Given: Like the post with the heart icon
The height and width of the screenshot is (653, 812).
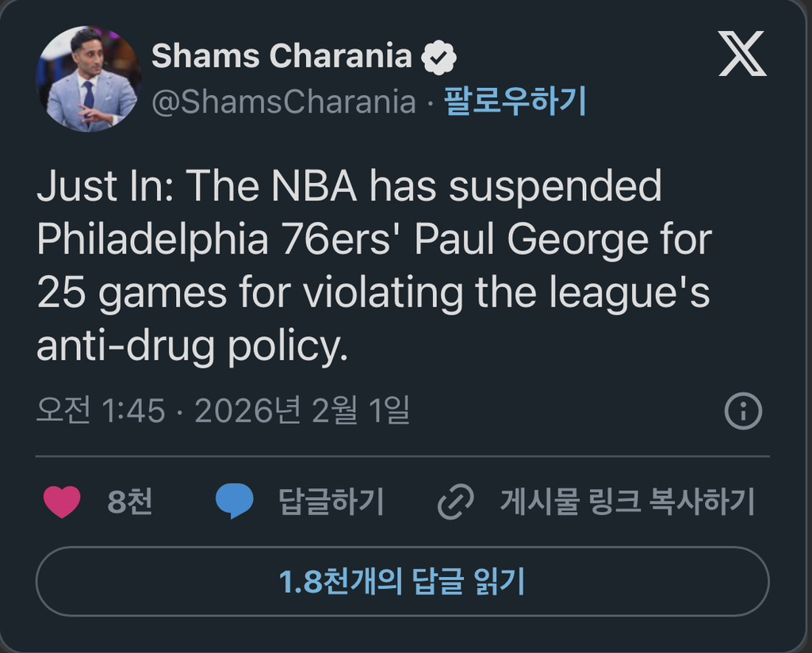Looking at the screenshot, I should click(x=62, y=502).
